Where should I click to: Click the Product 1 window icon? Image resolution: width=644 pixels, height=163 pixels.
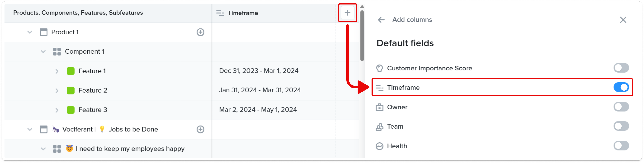44,32
